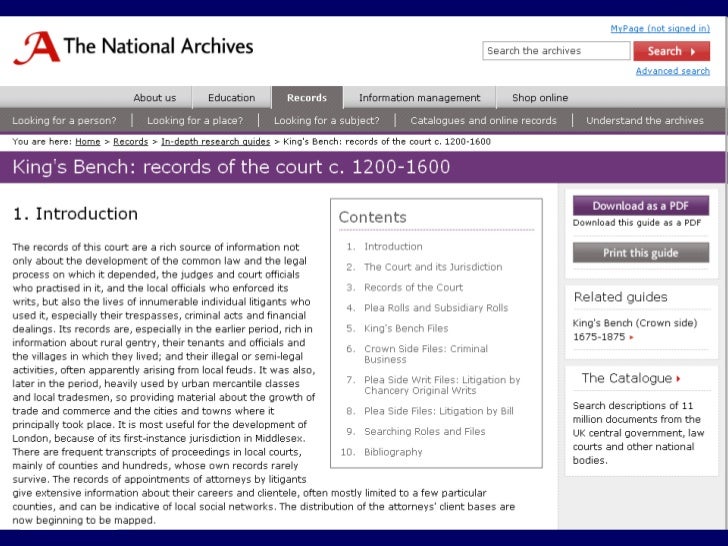The height and width of the screenshot is (546, 728).
Task: Click the Related guides heading
Action: [x=620, y=297]
